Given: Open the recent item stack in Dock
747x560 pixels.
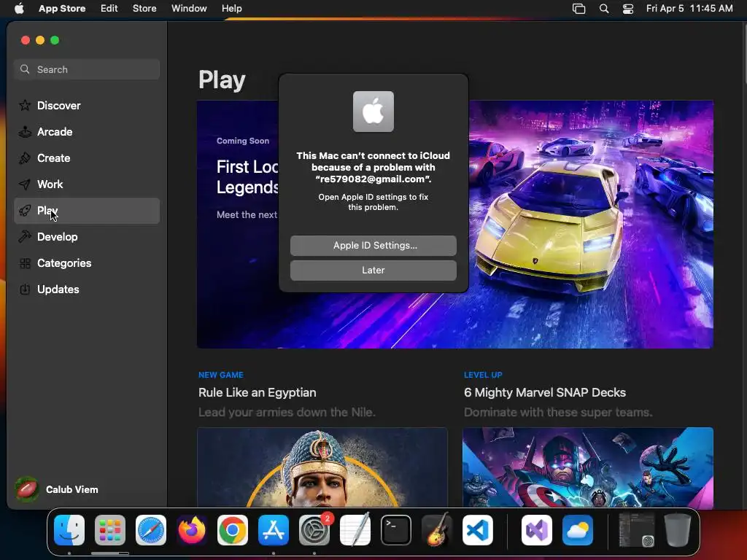Looking at the screenshot, I should coord(636,530).
